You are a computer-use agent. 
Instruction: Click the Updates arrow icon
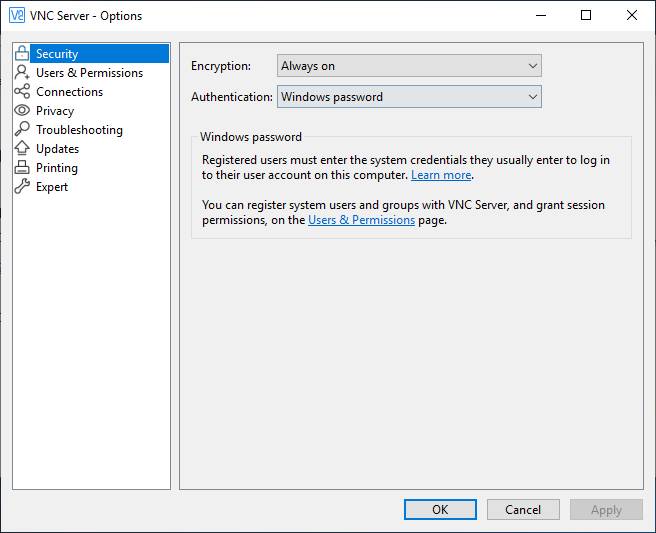point(22,148)
